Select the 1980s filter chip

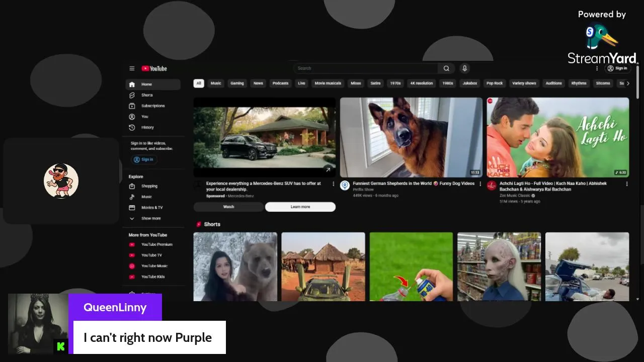[x=448, y=83]
